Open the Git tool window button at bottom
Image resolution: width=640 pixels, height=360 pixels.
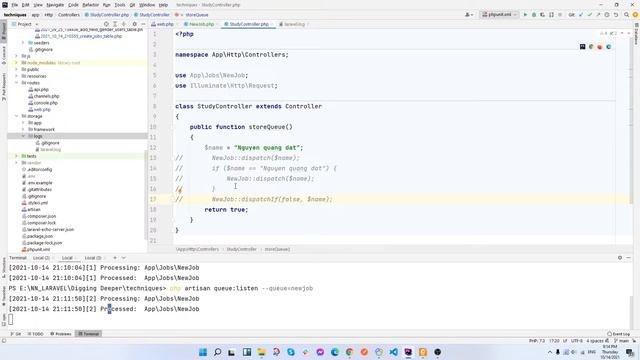[x=16, y=334]
